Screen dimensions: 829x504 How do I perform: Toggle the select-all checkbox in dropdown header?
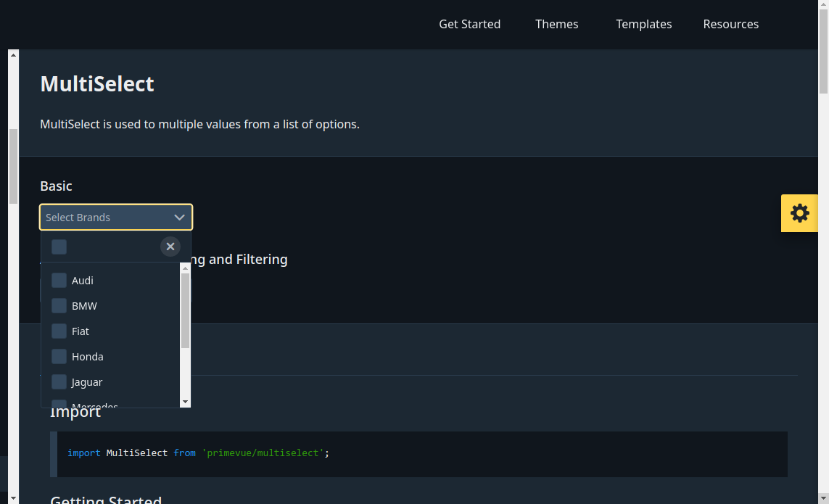pos(59,247)
